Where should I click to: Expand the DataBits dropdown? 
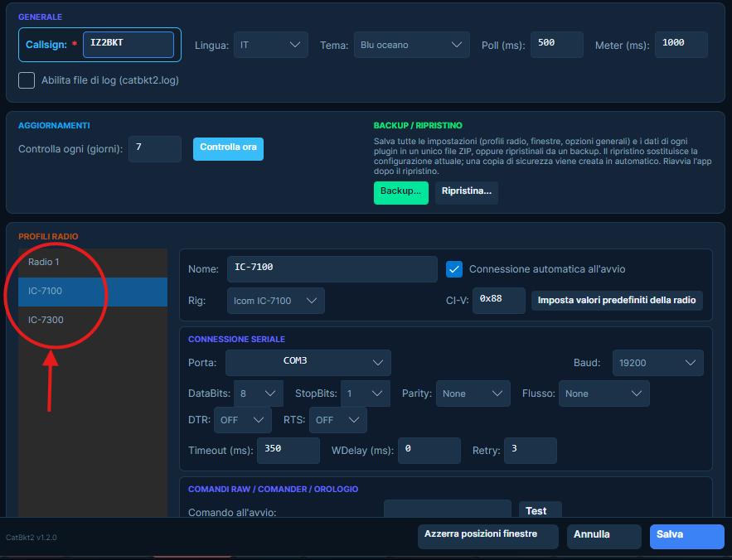click(259, 393)
